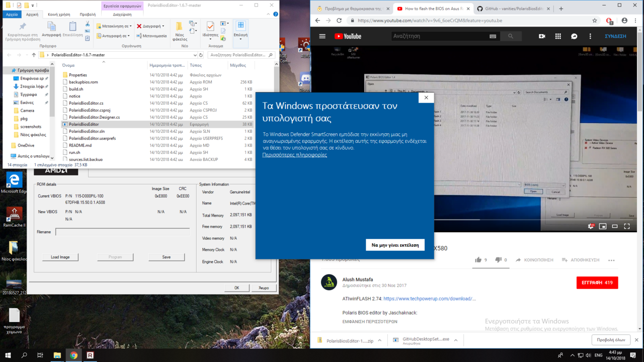The width and height of the screenshot is (644, 362).
Task: Like the video with thumbs up
Action: [x=478, y=260]
